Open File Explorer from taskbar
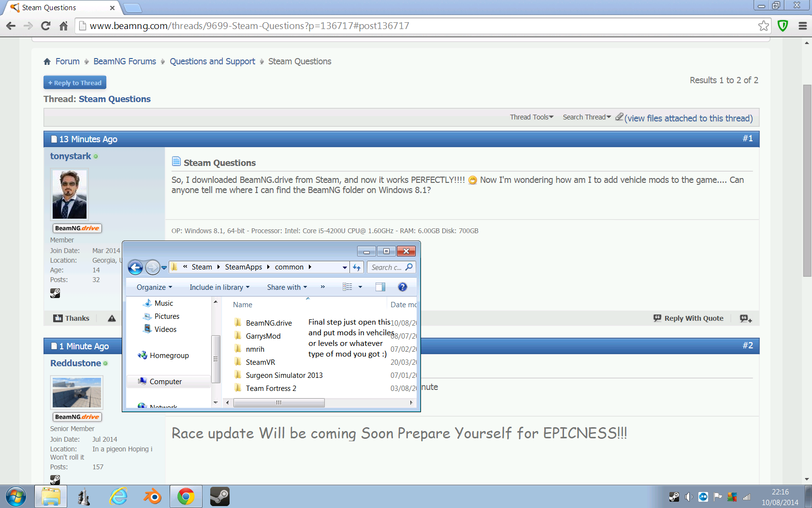The width and height of the screenshot is (812, 508). (51, 497)
